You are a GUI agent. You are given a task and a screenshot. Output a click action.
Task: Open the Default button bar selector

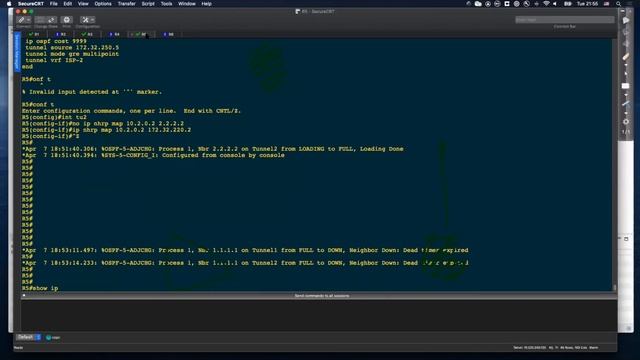click(29, 337)
